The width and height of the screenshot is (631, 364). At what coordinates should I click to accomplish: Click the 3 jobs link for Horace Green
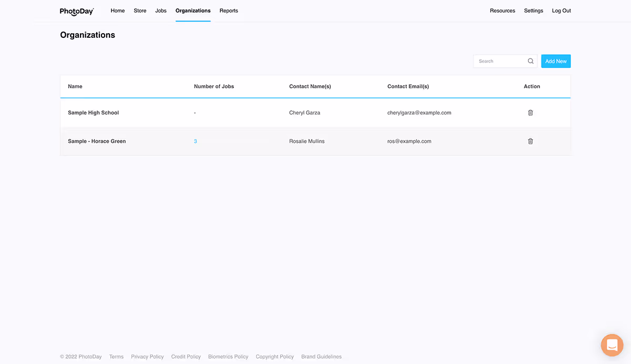pyautogui.click(x=196, y=141)
